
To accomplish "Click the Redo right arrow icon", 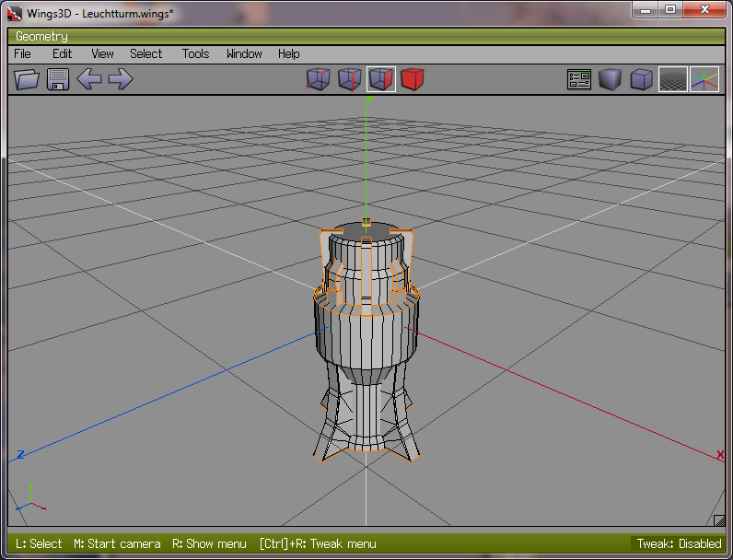I will (121, 79).
